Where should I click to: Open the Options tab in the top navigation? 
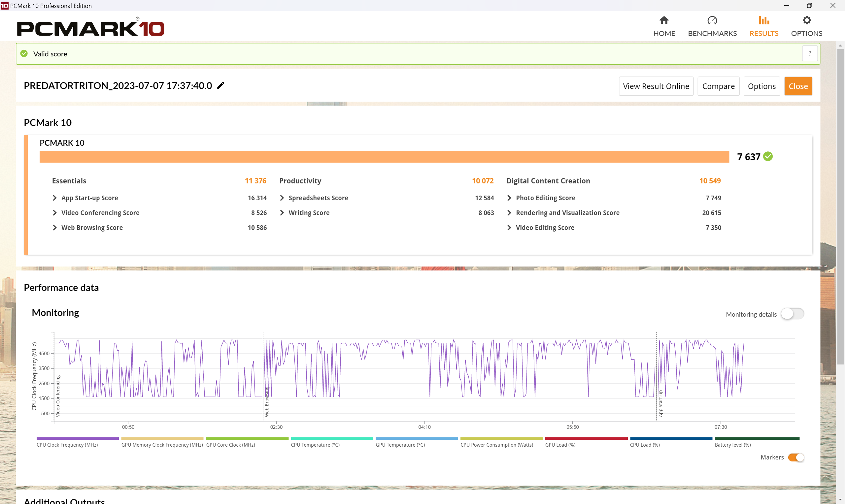tap(807, 26)
